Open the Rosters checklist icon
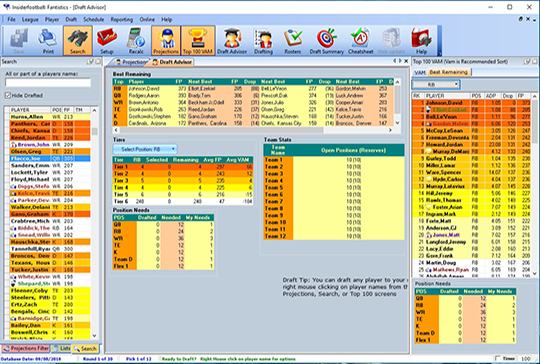 293,41
